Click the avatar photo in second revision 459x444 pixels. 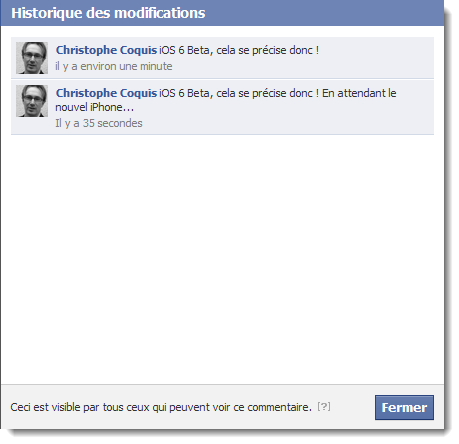click(x=32, y=101)
